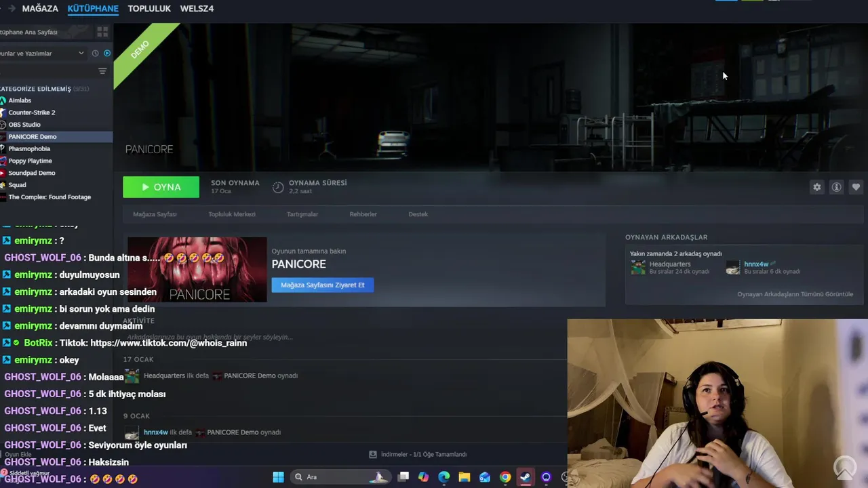Image resolution: width=868 pixels, height=488 pixels.
Task: Click the Poppy Playtime game icon
Action: click(3, 161)
